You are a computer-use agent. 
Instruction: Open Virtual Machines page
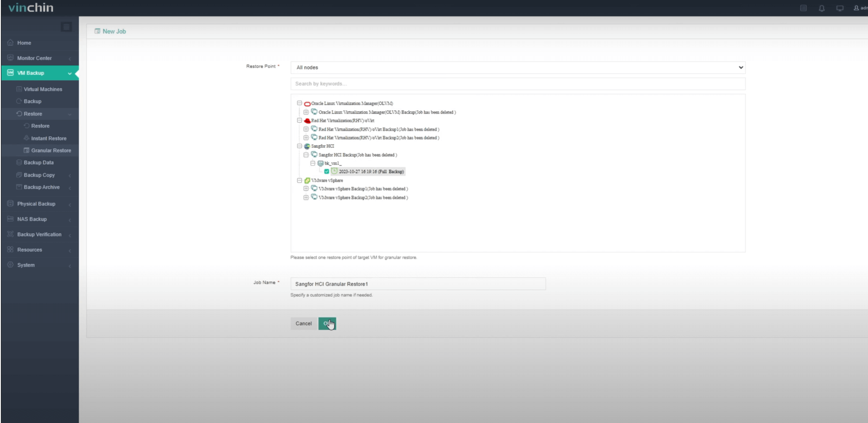coord(43,89)
